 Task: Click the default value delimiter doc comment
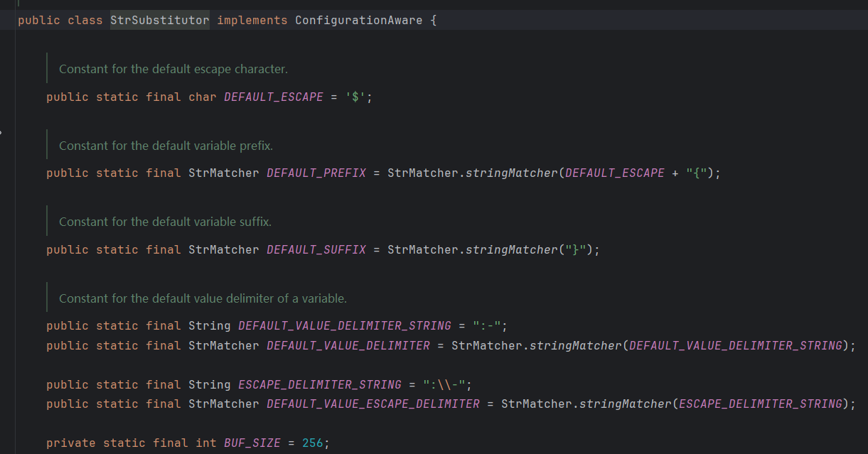(x=203, y=298)
